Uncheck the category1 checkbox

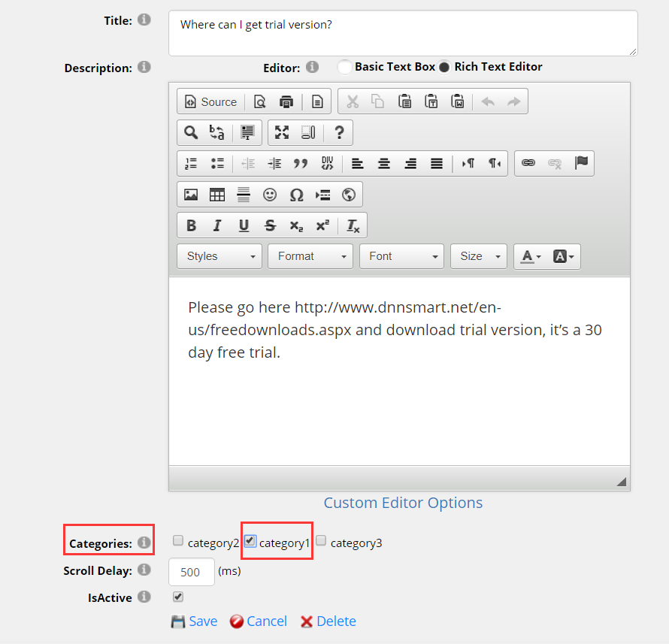pos(250,541)
